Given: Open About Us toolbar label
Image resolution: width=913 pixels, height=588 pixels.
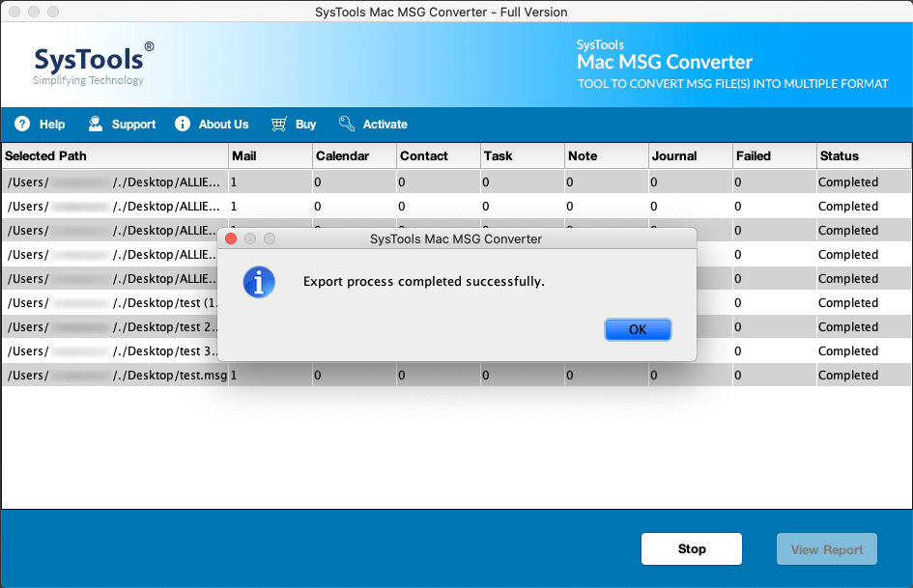Looking at the screenshot, I should pos(223,124).
